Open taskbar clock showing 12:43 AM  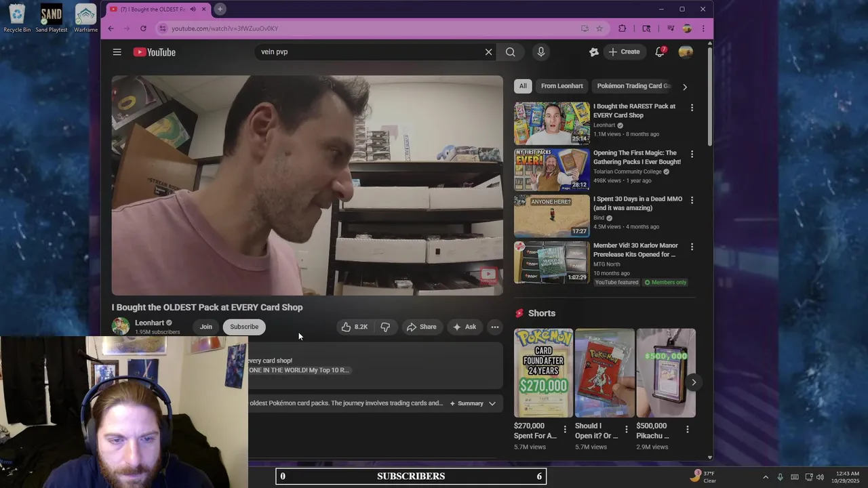pyautogui.click(x=845, y=476)
